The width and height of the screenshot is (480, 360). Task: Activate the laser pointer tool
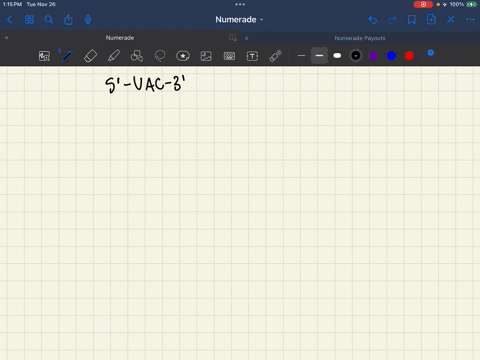point(275,56)
